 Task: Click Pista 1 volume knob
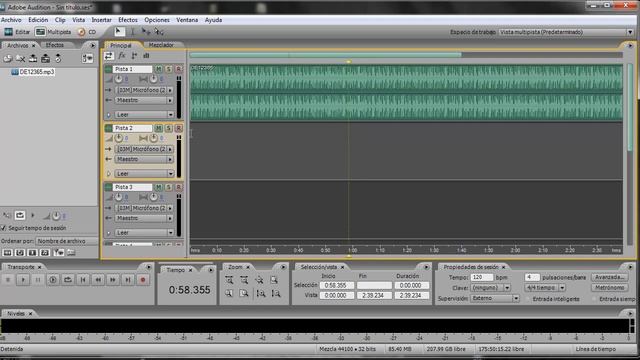[118, 79]
